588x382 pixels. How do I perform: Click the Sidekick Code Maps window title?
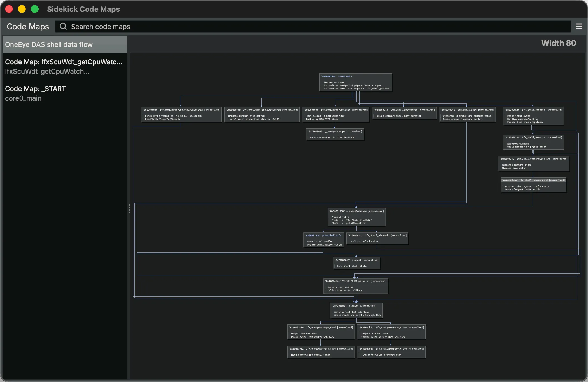83,9
